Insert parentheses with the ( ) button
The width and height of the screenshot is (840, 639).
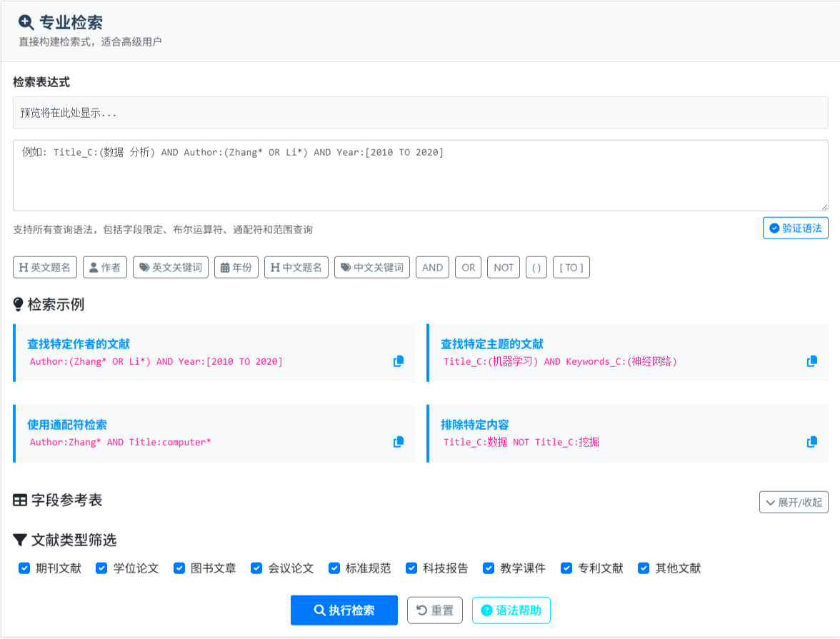click(536, 267)
